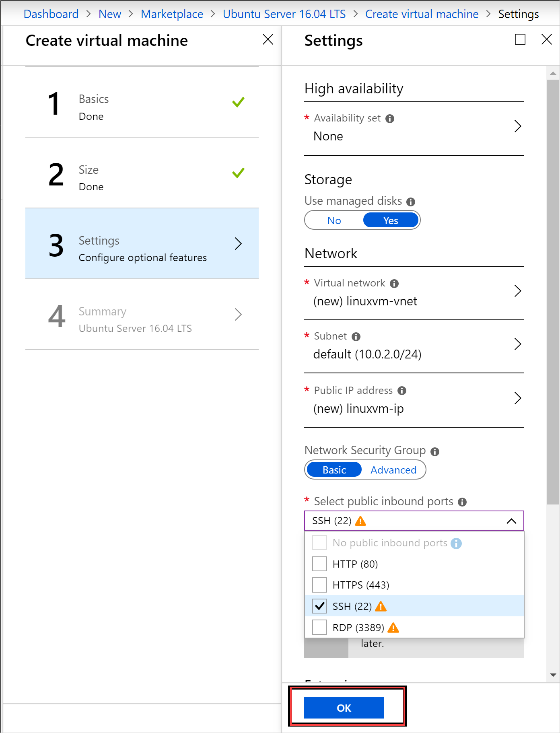Click info icon beside Use managed disks
This screenshot has width=560, height=733.
[410, 202]
